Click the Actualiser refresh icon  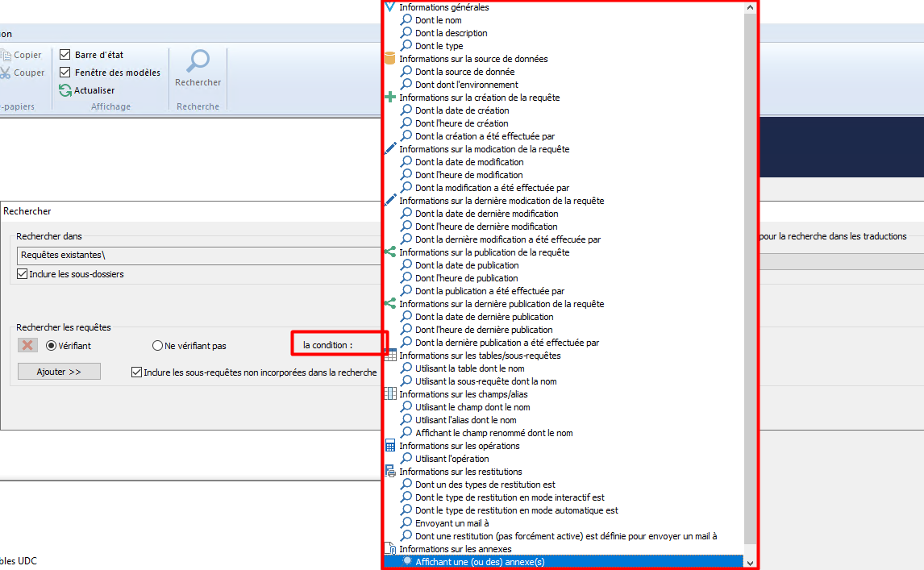click(x=65, y=90)
